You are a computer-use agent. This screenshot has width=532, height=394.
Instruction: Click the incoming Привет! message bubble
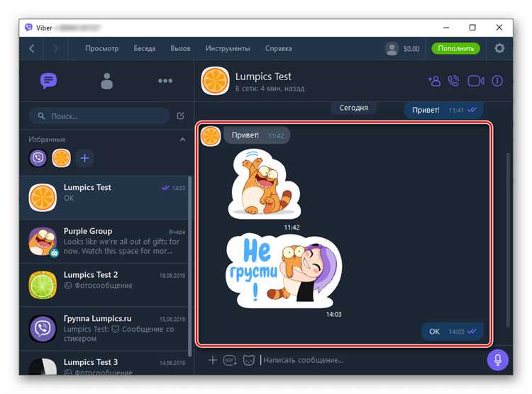coord(257,135)
